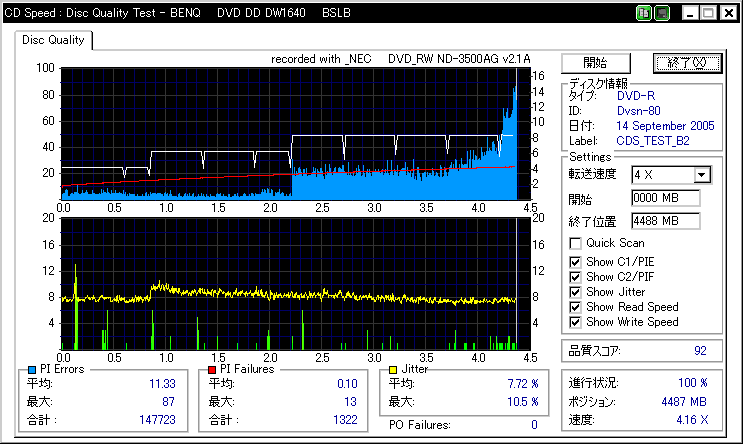Click the second green monitor icon in title bar
This screenshot has height=444, width=743.
pos(662,13)
